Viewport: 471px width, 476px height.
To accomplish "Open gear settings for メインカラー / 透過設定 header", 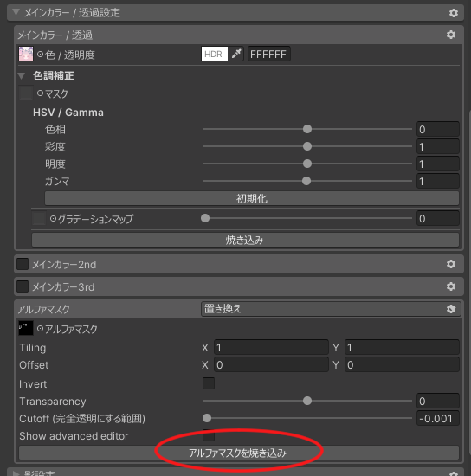I will (454, 13).
